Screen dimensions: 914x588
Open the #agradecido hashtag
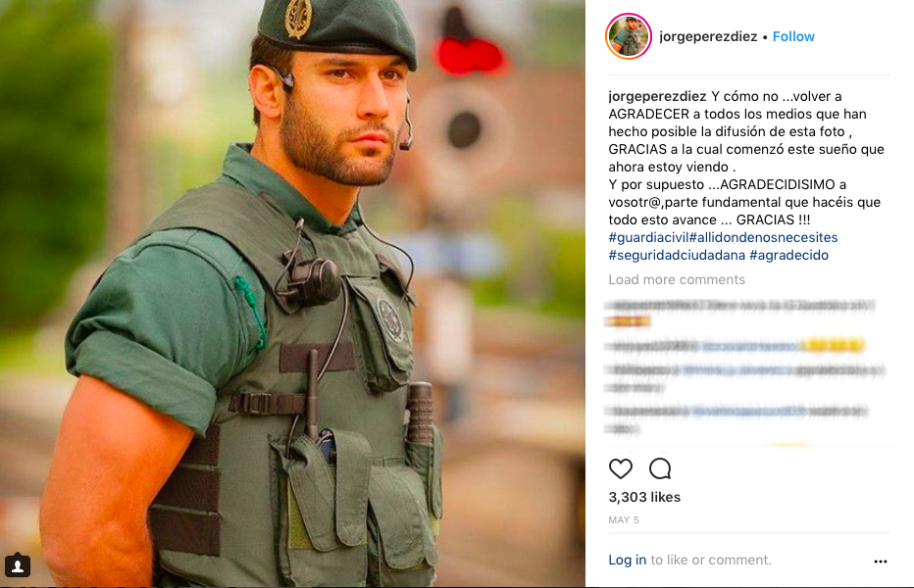[788, 255]
